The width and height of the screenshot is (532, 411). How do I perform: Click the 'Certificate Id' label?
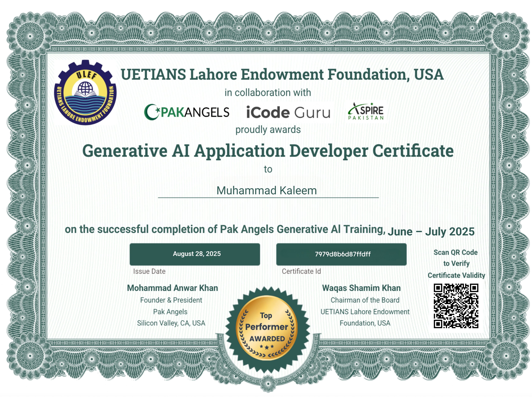point(301,271)
